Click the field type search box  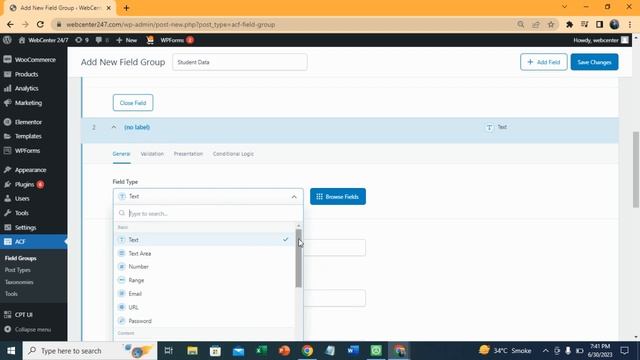pos(208,213)
